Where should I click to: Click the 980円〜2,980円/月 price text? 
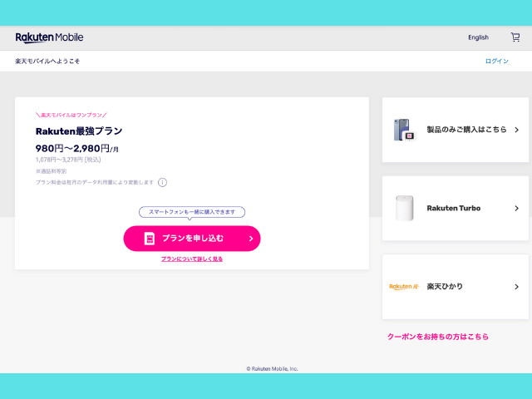[x=77, y=149]
